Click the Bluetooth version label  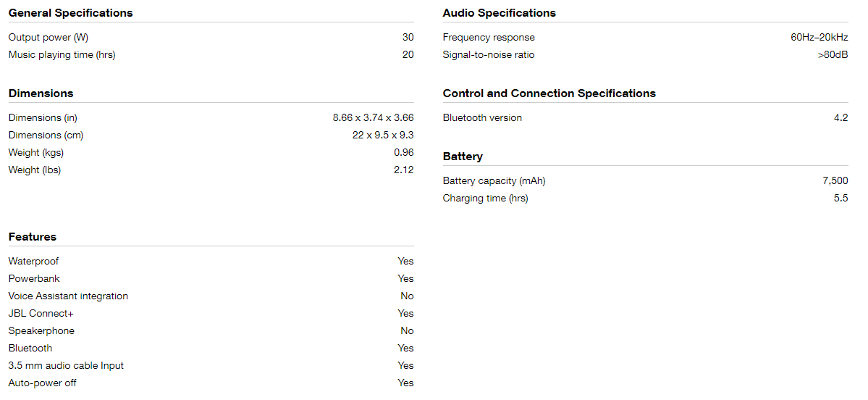(x=482, y=117)
